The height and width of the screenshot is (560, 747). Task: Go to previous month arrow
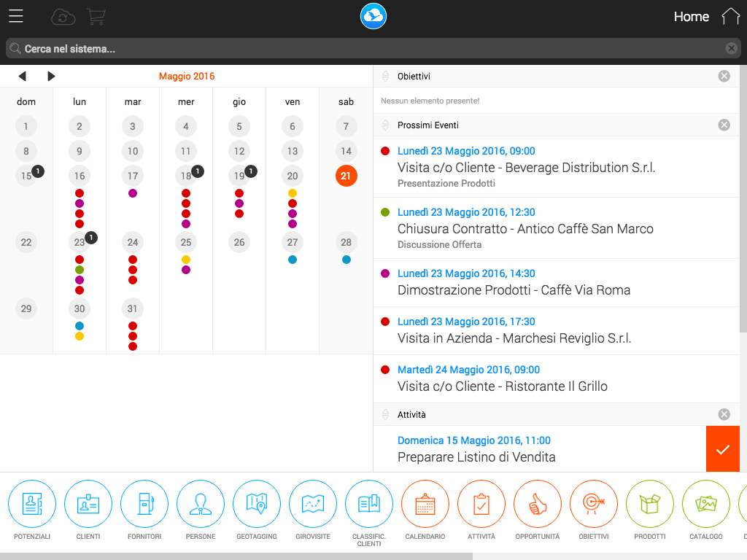click(x=23, y=76)
